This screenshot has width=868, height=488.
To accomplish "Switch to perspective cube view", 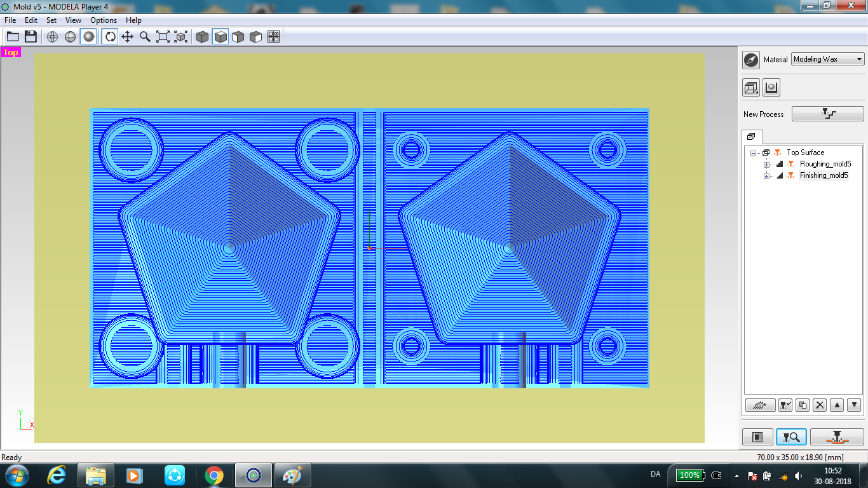I will point(203,37).
